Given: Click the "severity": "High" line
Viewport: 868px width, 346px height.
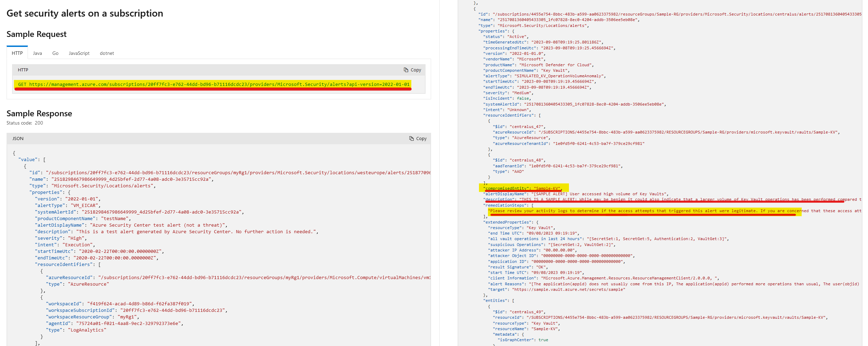Looking at the screenshot, I should tap(61, 238).
